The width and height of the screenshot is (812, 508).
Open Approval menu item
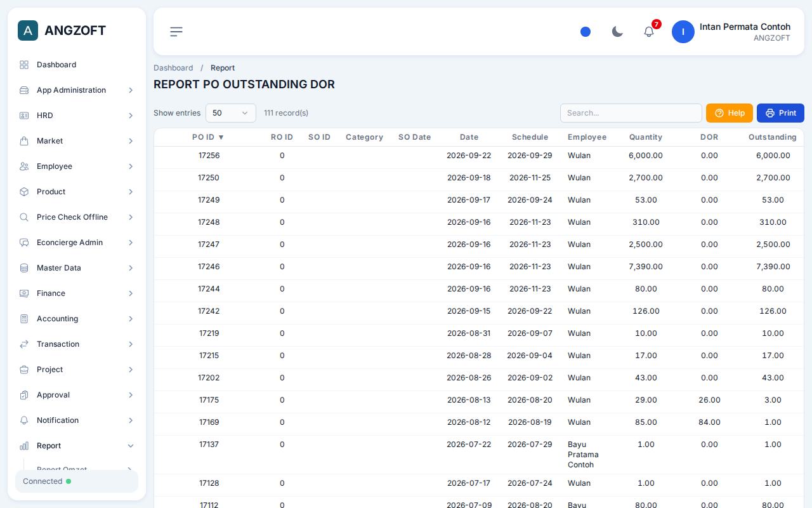[77, 395]
